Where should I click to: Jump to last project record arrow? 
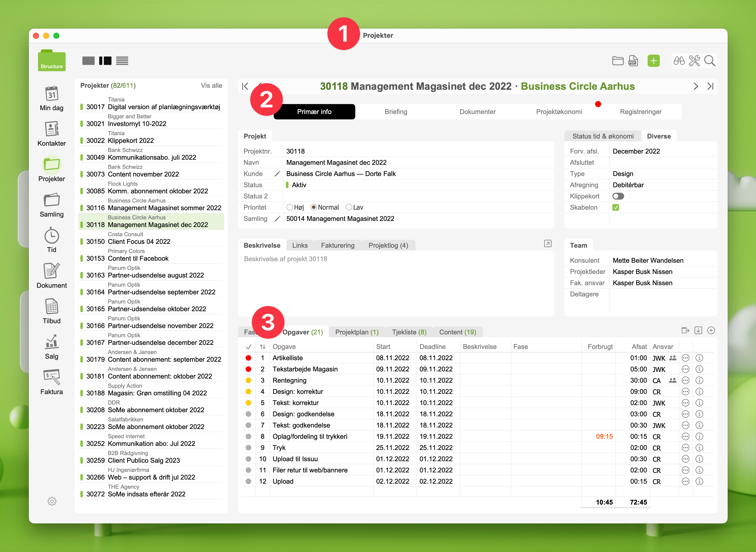point(710,86)
